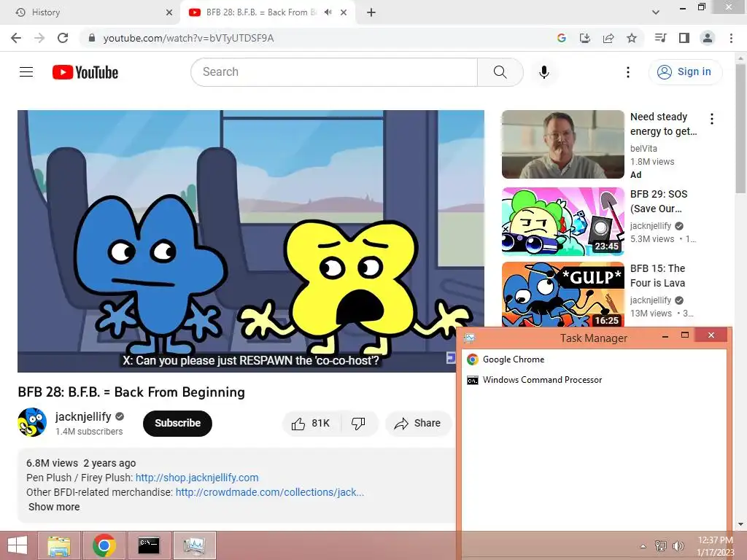Image resolution: width=747 pixels, height=560 pixels.
Task: Open media controls icon in Chrome toolbar
Action: (x=660, y=38)
